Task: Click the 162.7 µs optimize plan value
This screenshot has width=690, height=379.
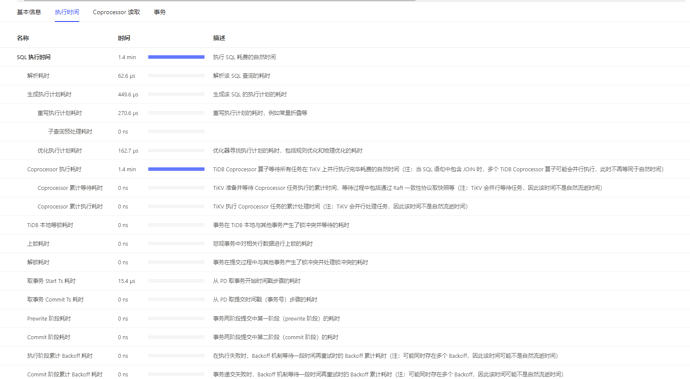Action: point(128,151)
